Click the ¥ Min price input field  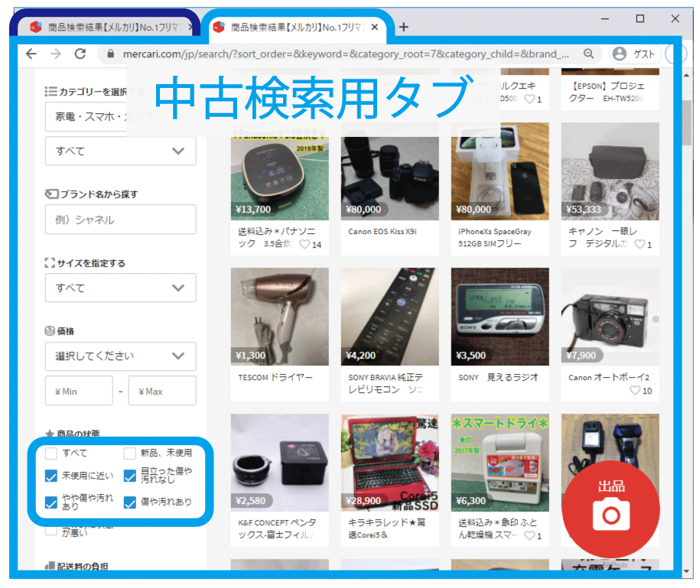tap(79, 391)
